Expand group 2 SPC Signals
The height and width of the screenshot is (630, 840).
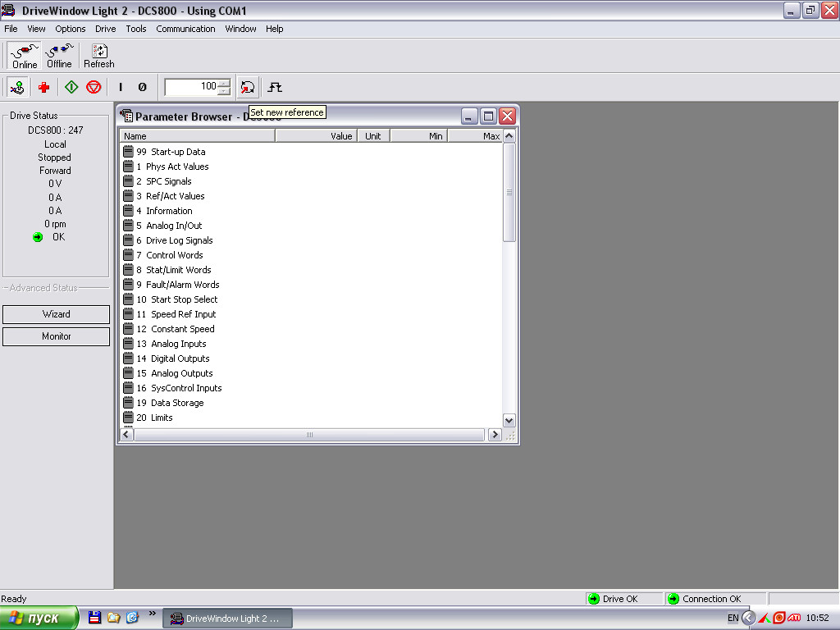click(157, 181)
